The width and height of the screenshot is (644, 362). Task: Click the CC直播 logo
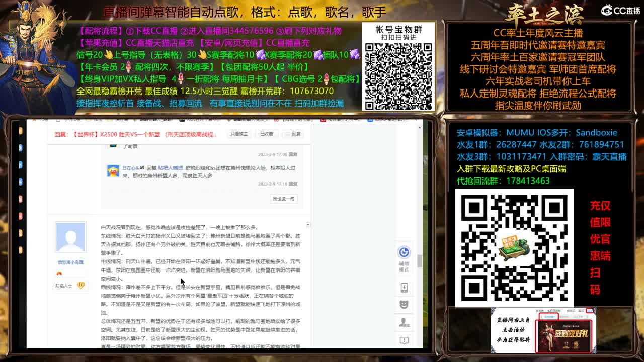point(620,10)
